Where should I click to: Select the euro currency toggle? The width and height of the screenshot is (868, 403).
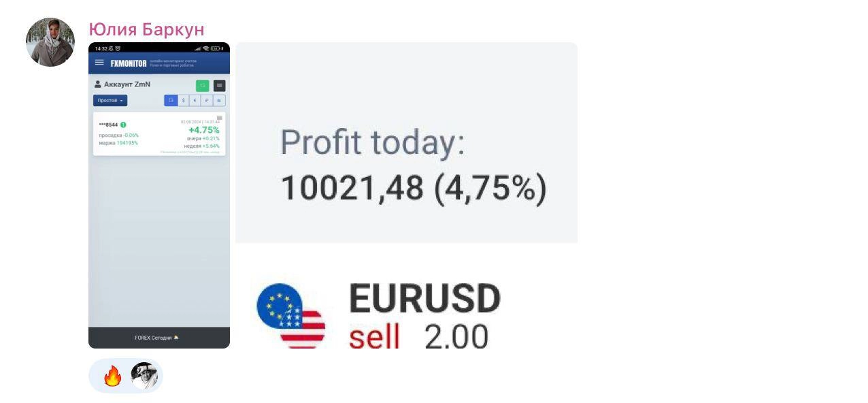pos(195,101)
